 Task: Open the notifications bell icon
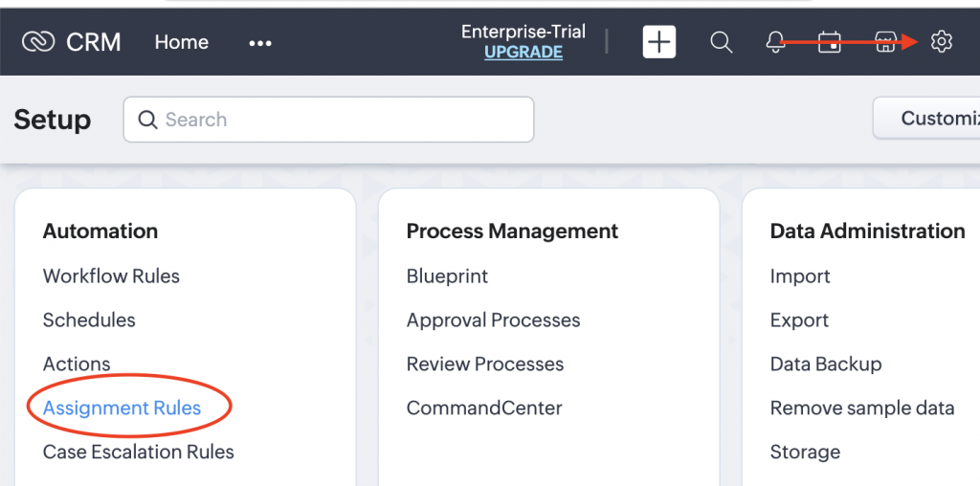tap(775, 42)
